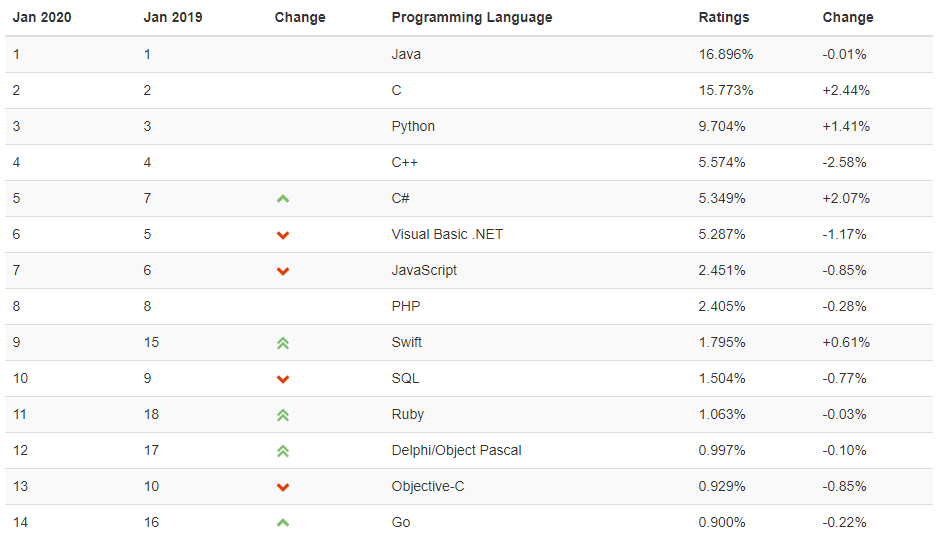
Task: Click double green arrow in Delphi/Object Pascal row
Action: tap(283, 451)
